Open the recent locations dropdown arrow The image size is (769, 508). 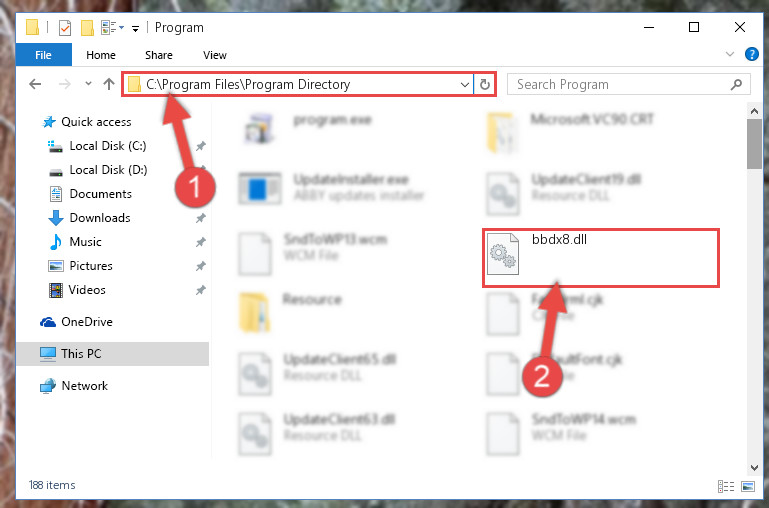[88, 84]
